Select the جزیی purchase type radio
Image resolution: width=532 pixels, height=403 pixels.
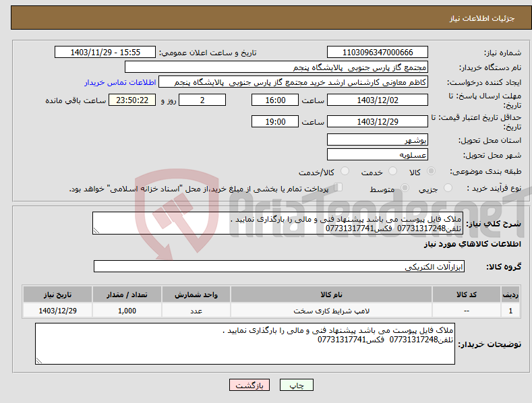(x=448, y=188)
